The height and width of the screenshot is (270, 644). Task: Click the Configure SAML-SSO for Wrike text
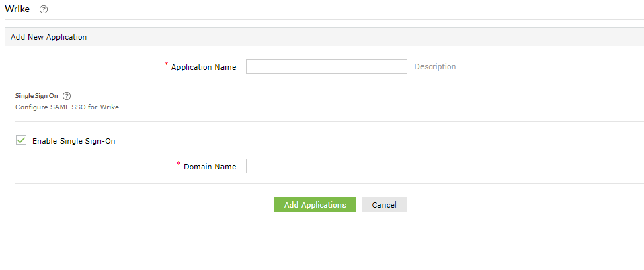67,107
